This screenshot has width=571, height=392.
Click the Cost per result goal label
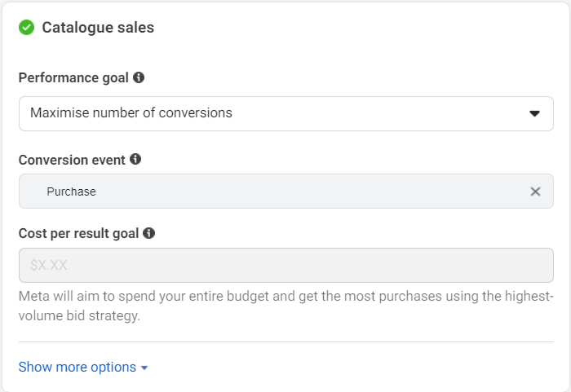tap(78, 233)
